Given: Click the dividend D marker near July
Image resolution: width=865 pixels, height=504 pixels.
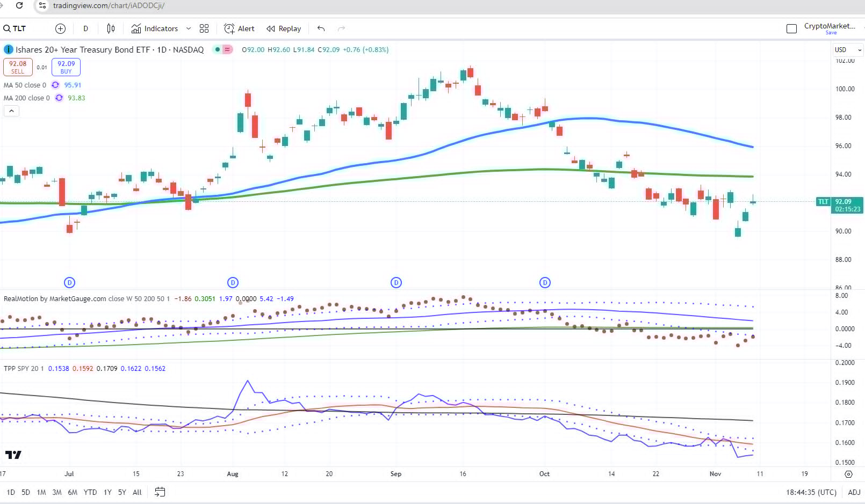Looking at the screenshot, I should (69, 282).
